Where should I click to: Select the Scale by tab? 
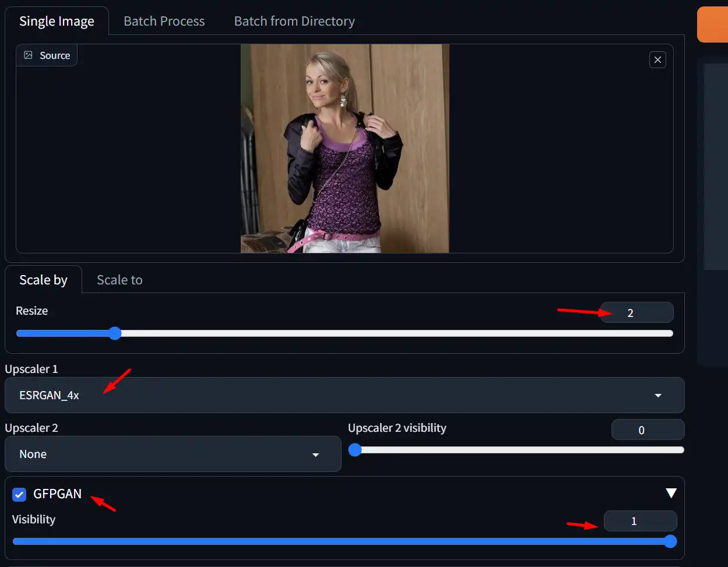click(43, 280)
